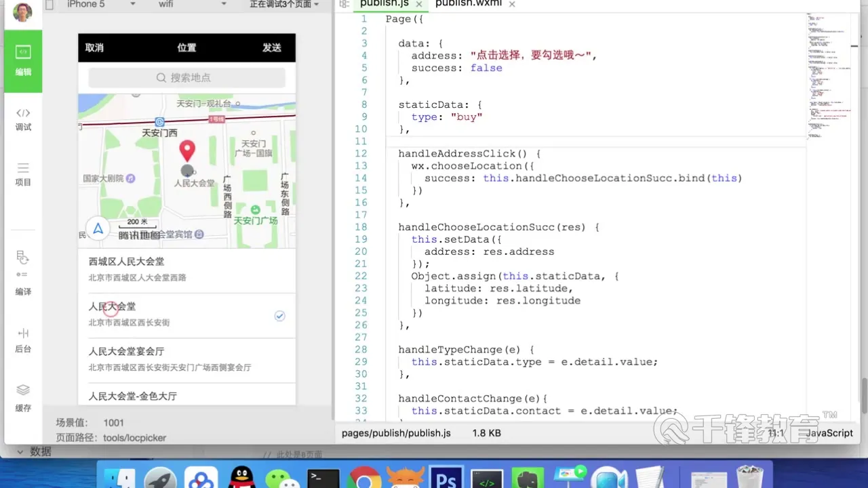Tap 发送 in the location picker header
The width and height of the screenshot is (868, 488).
pos(272,47)
